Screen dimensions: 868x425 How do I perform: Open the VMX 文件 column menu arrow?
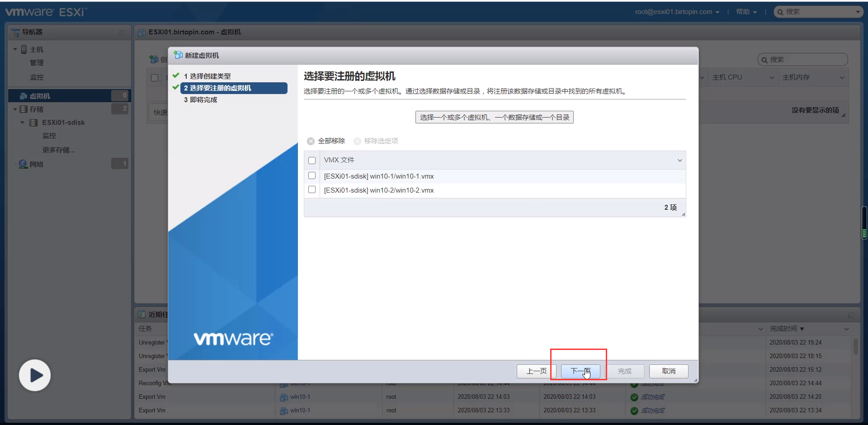pos(679,160)
